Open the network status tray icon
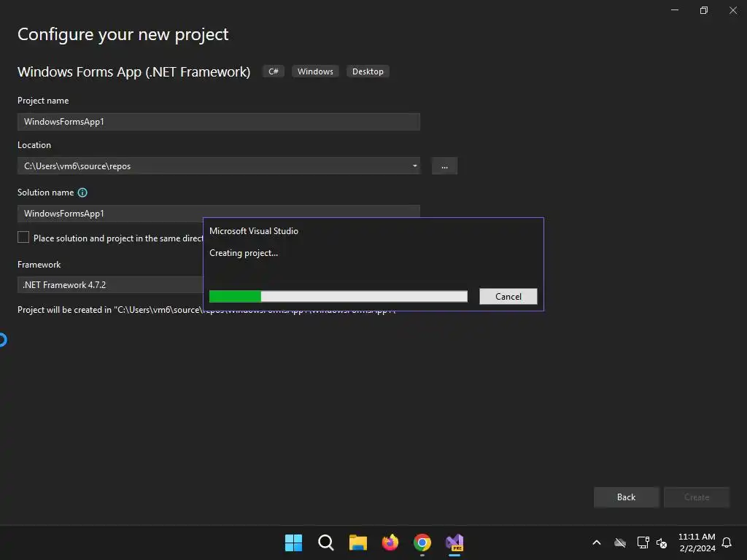The width and height of the screenshot is (747, 560). coord(643,542)
